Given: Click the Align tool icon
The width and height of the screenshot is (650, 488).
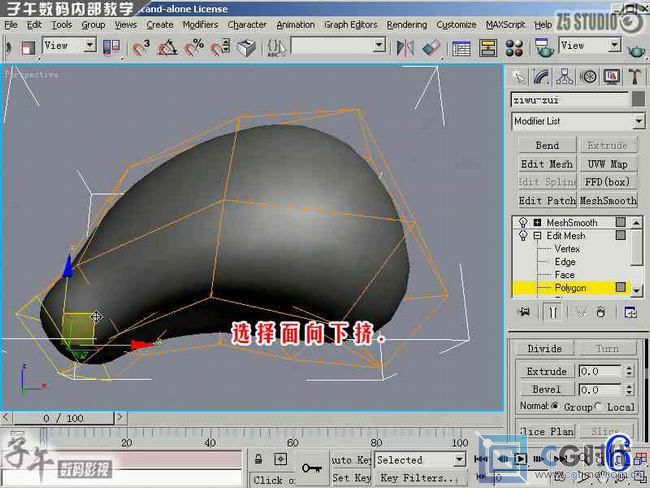Looking at the screenshot, I should pos(431,48).
